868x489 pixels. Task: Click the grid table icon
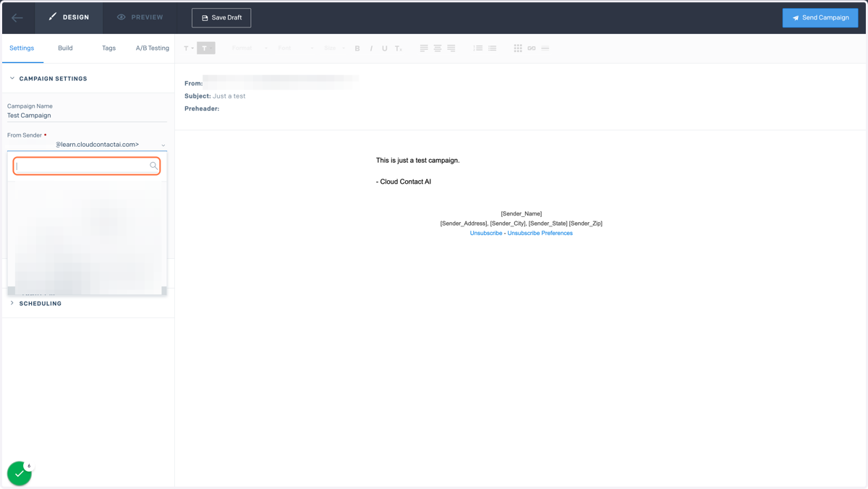pos(518,48)
